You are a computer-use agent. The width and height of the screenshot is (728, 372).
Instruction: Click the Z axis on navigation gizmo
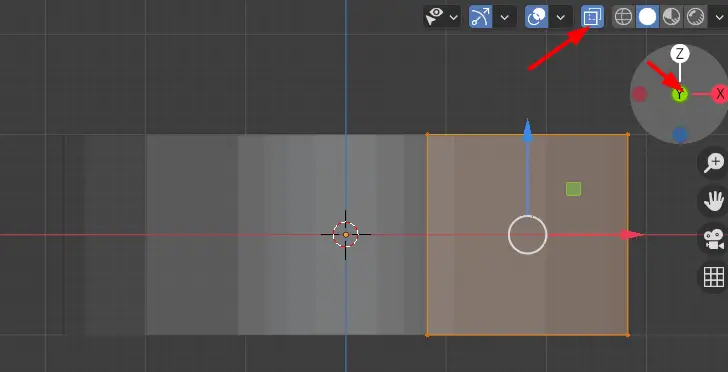(680, 54)
